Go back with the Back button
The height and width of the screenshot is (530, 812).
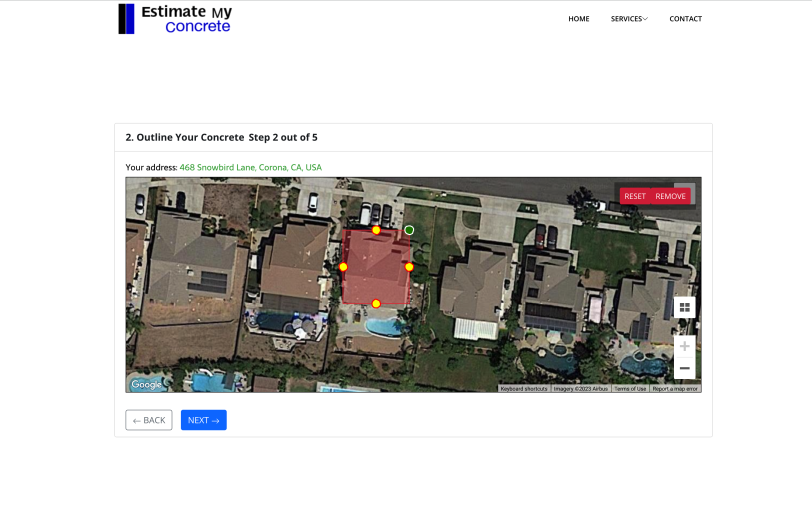click(148, 420)
